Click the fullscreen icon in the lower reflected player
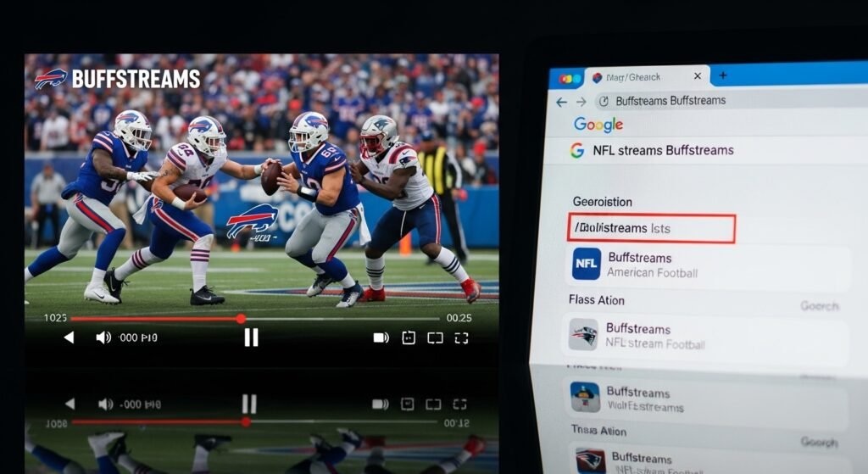The height and width of the screenshot is (474, 868). (460, 404)
